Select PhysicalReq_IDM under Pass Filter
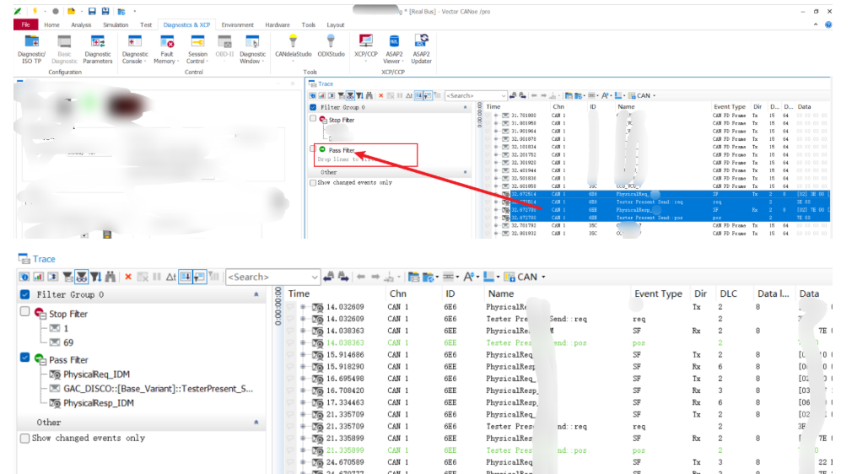 coord(96,374)
